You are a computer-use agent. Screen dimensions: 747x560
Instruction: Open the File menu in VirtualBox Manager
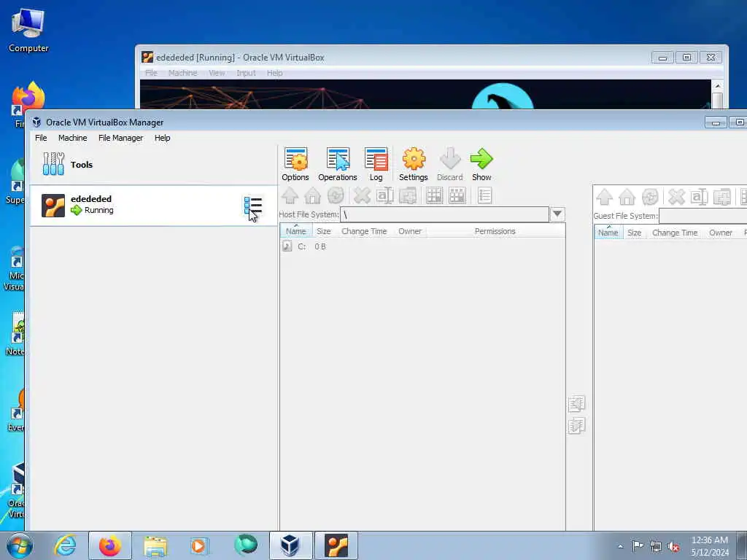41,138
